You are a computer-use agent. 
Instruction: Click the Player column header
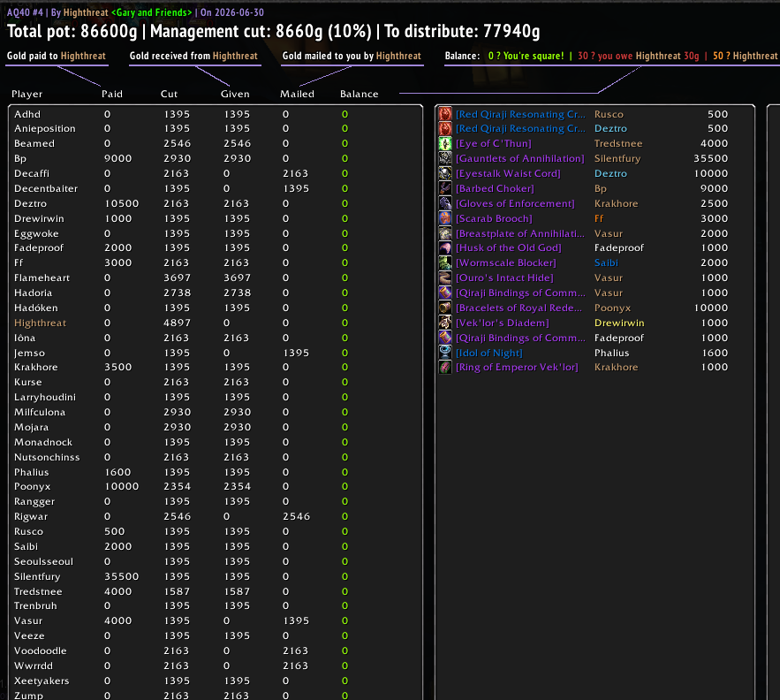coord(27,94)
